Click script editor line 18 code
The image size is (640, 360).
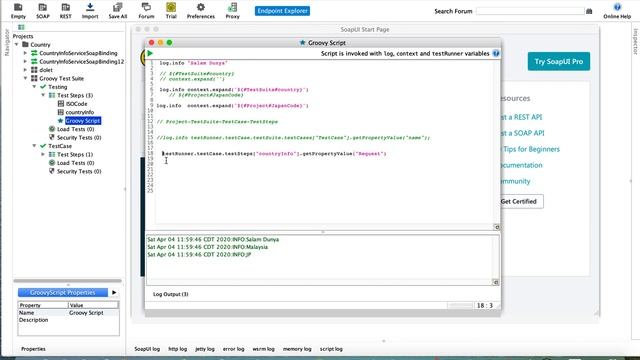(274, 154)
